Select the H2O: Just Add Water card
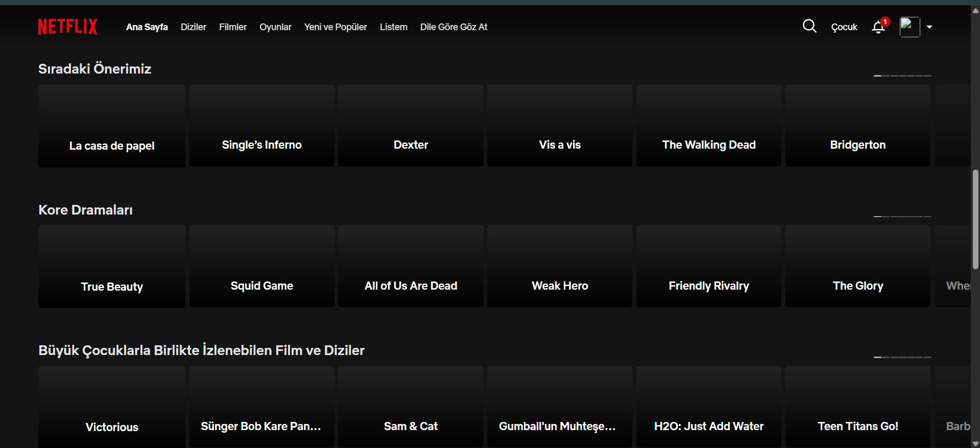This screenshot has height=448, width=980. click(x=709, y=407)
